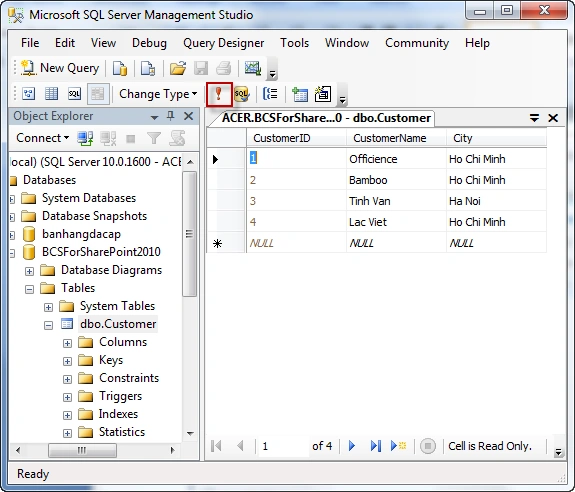
Task: Toggle auto hide pin on Object Explorer
Action: click(x=171, y=116)
